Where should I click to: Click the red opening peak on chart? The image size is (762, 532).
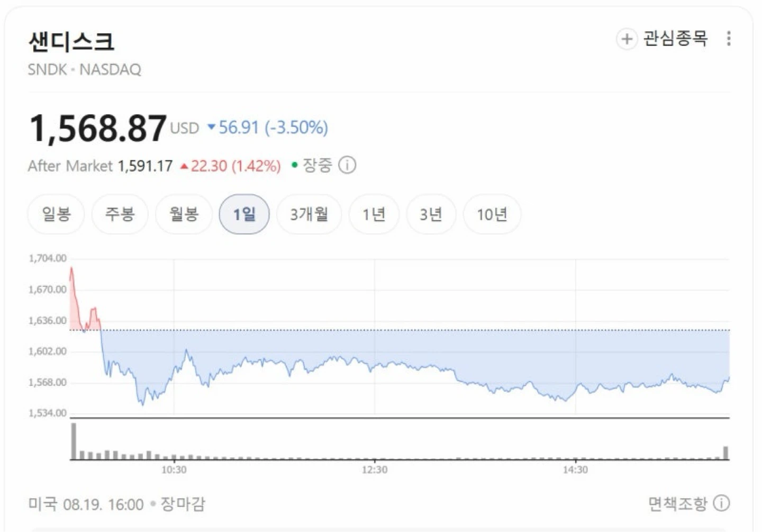point(71,269)
